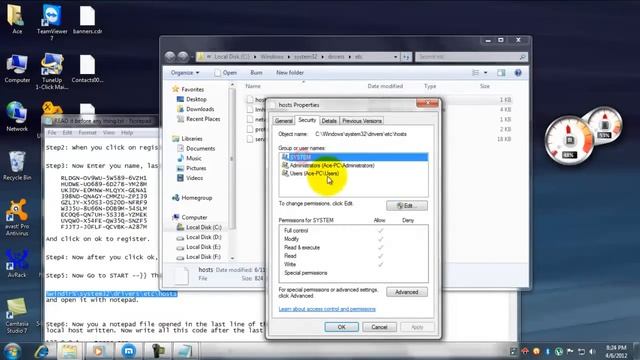The width and height of the screenshot is (640, 360).
Task: Open Windows Explorer taskbar button
Action: pyautogui.click(x=69, y=351)
